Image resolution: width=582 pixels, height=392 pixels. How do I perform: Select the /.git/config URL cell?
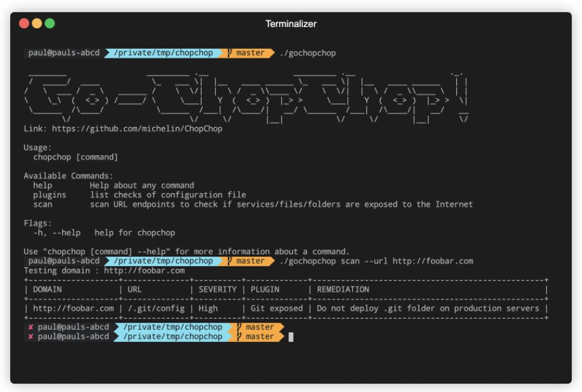pos(156,309)
